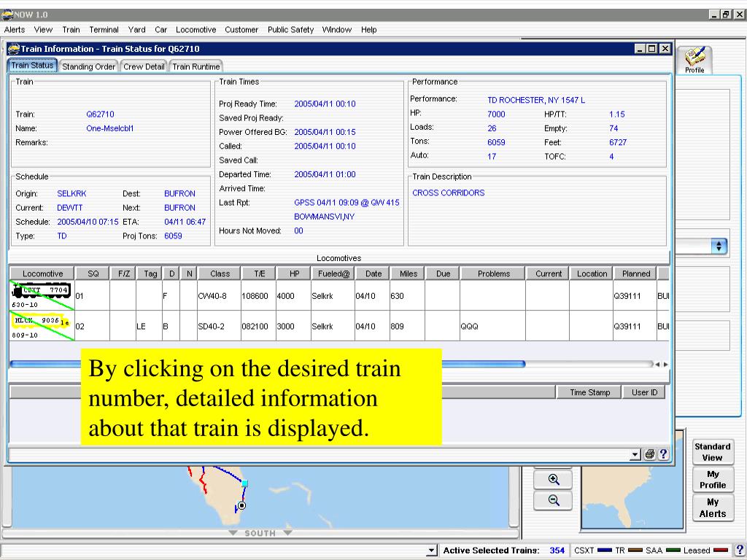Image resolution: width=747 pixels, height=560 pixels.
Task: Sort by the Locomotive column header
Action: point(42,274)
